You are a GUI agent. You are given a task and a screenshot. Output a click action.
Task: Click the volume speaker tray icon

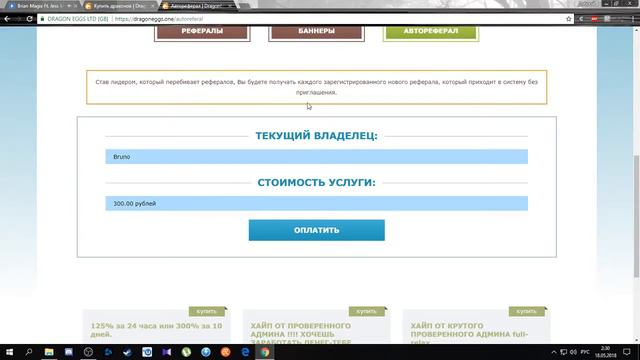pos(573,352)
